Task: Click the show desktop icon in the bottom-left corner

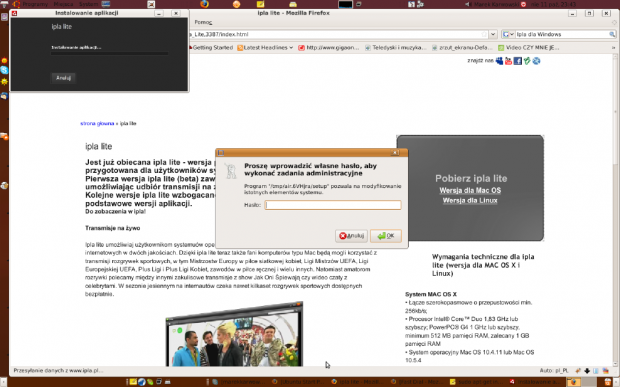Action: click(4, 382)
